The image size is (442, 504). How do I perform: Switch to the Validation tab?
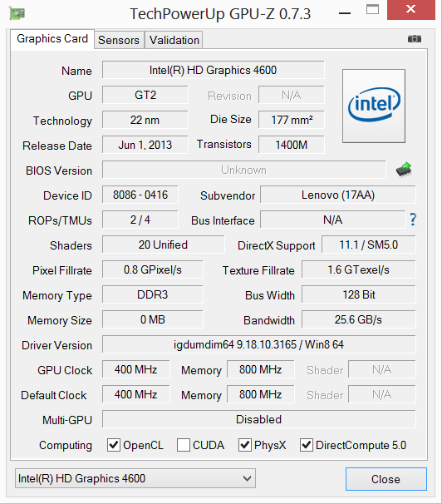(x=174, y=40)
